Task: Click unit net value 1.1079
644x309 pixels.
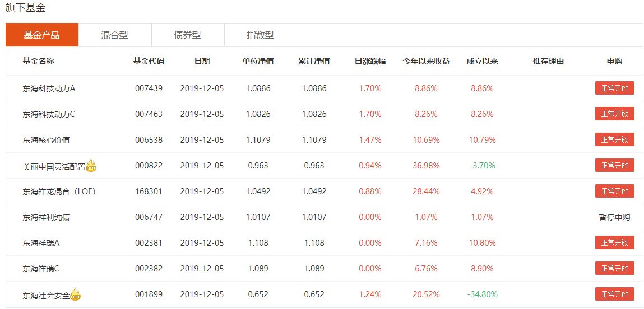Action: [258, 140]
